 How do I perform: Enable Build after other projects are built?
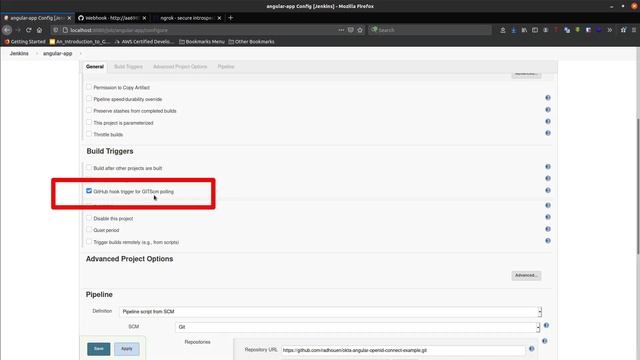[x=89, y=167]
